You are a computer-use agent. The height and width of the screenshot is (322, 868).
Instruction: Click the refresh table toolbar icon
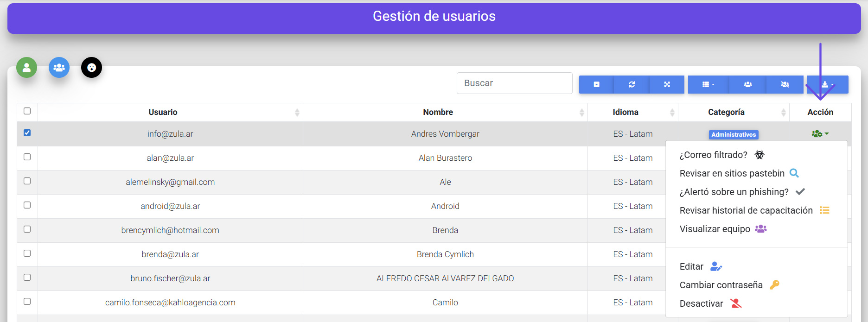click(632, 84)
